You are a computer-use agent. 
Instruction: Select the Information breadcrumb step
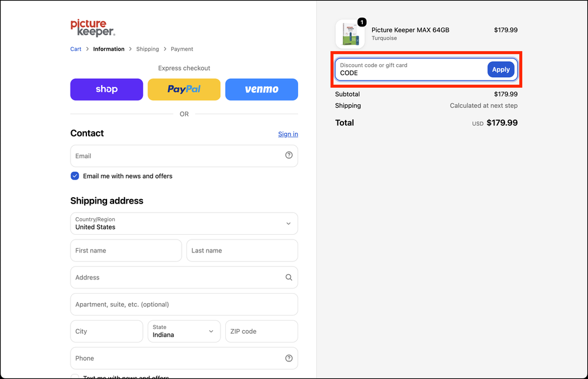109,49
